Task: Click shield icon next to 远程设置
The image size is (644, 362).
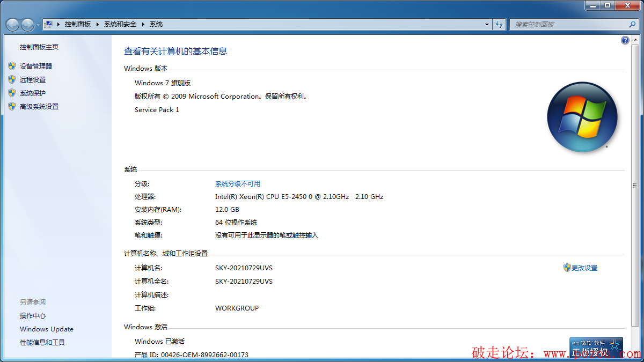Action: [12, 79]
